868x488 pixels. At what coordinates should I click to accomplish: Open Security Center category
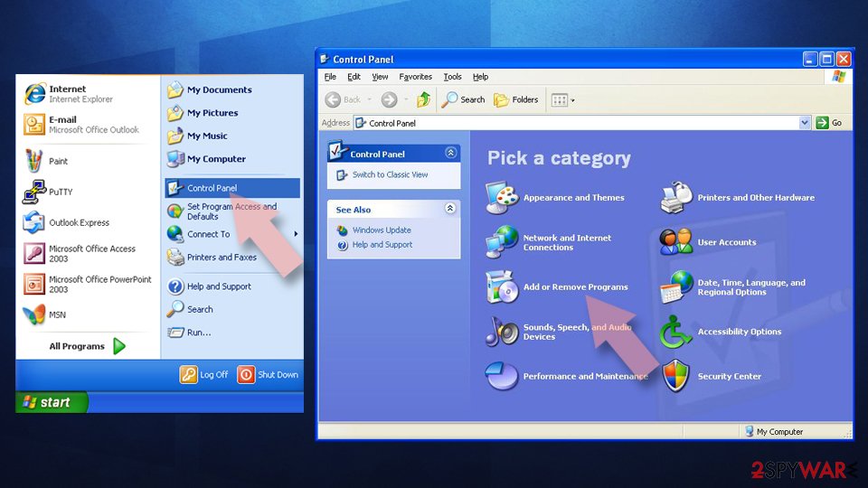(711, 376)
